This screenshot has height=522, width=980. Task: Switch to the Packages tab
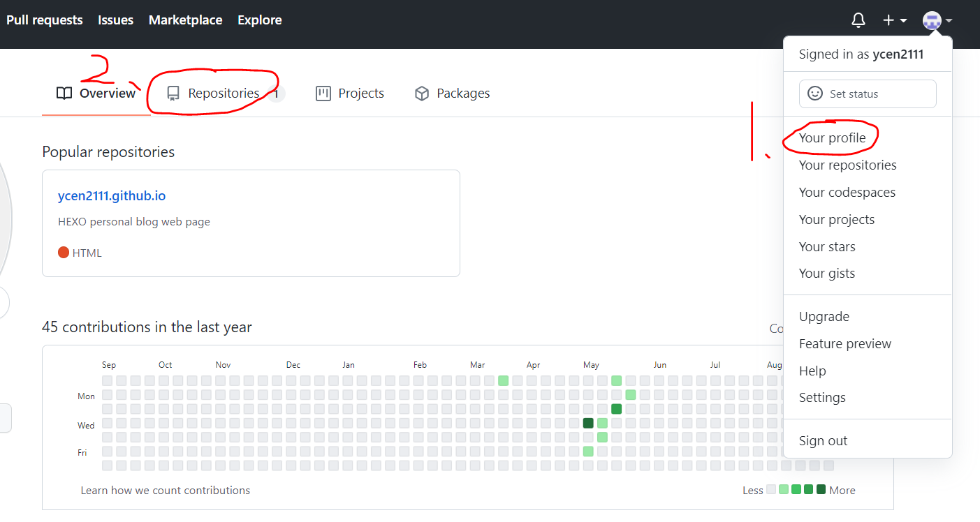tap(452, 94)
